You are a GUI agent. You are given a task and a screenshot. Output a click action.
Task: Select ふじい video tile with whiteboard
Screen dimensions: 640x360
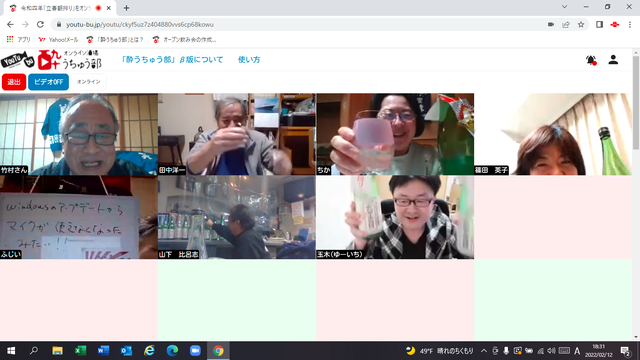coord(79,218)
